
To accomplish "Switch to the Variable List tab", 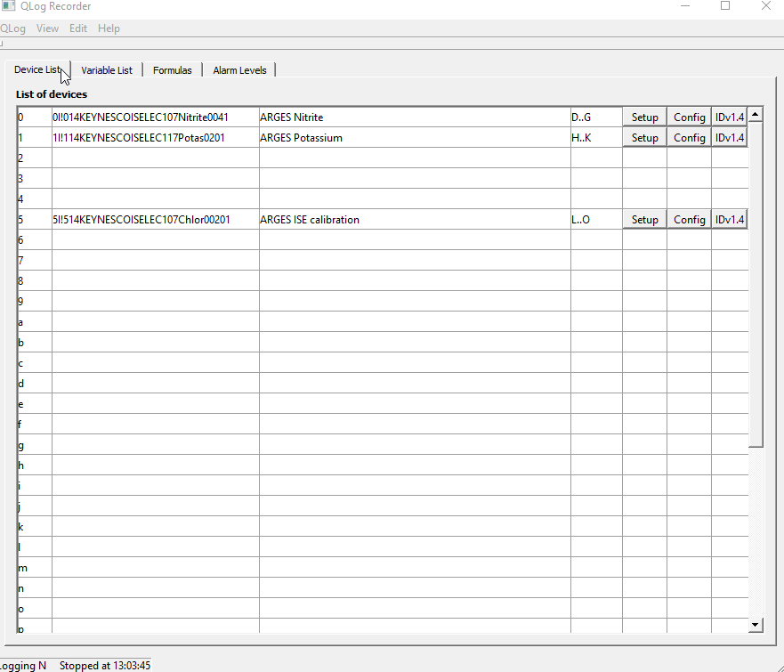I will click(107, 70).
